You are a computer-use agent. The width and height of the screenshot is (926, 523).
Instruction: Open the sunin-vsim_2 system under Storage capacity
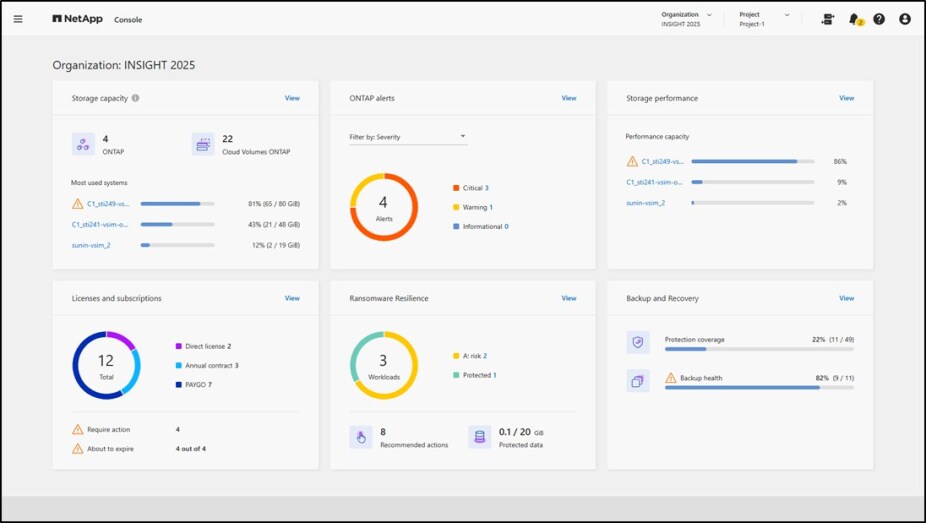91,245
